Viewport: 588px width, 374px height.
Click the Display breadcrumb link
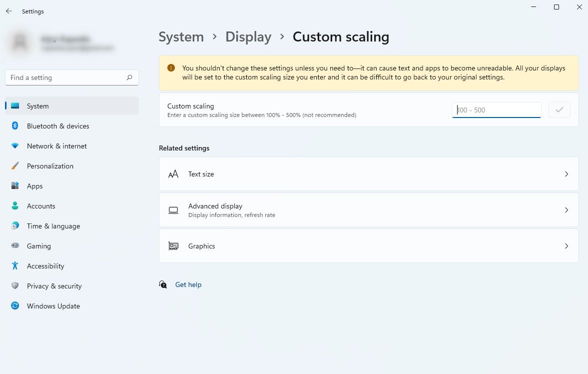(248, 37)
